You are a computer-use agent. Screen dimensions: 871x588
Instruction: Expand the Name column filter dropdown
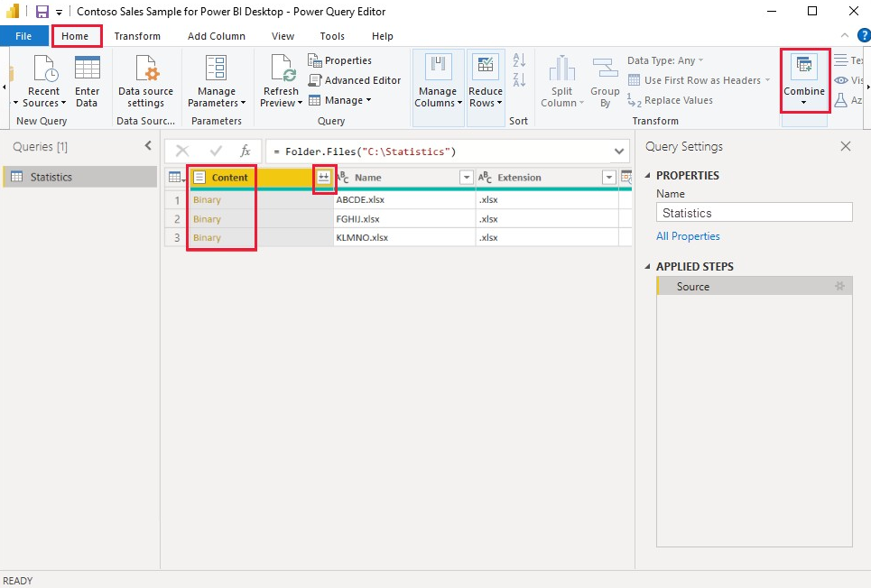466,179
